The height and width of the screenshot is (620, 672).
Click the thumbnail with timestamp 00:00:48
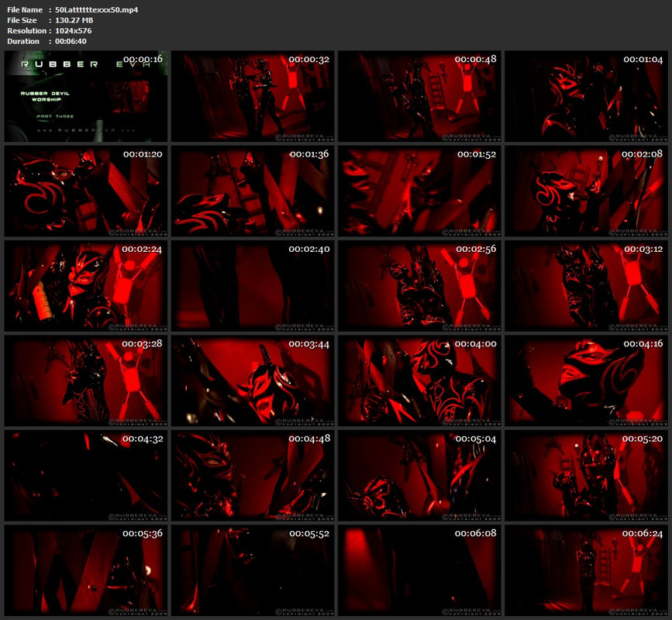coord(419,96)
